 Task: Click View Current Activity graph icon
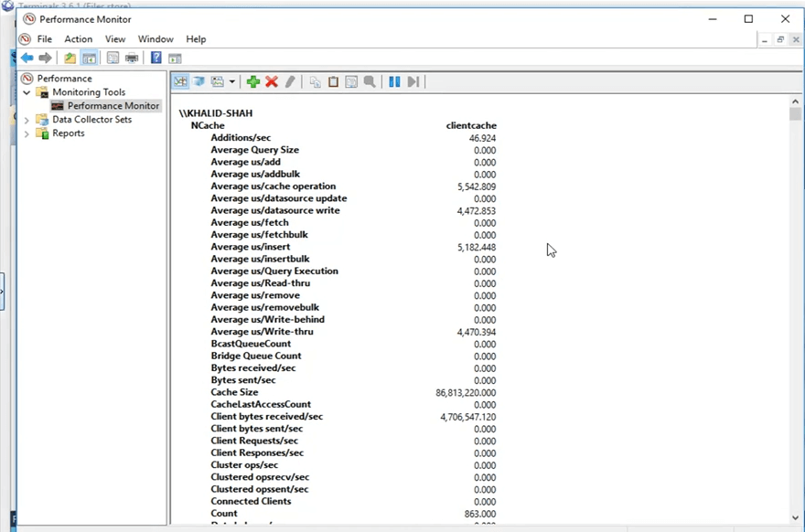click(180, 81)
